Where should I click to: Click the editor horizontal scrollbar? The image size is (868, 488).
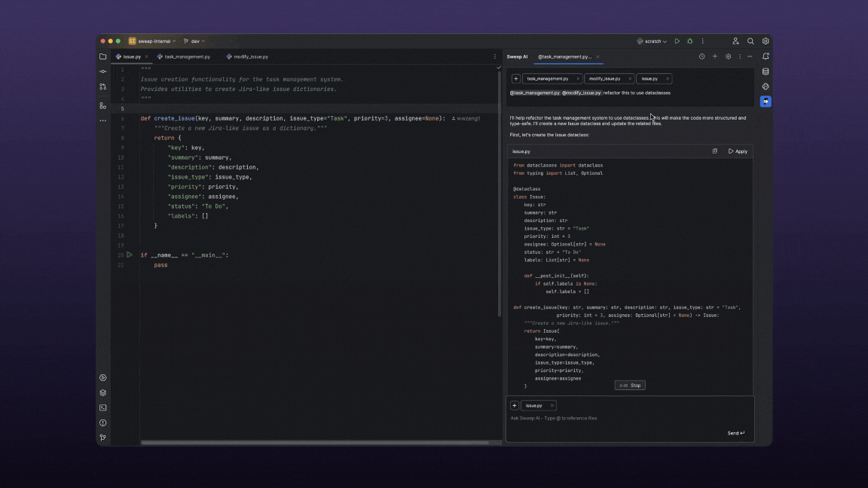click(314, 443)
